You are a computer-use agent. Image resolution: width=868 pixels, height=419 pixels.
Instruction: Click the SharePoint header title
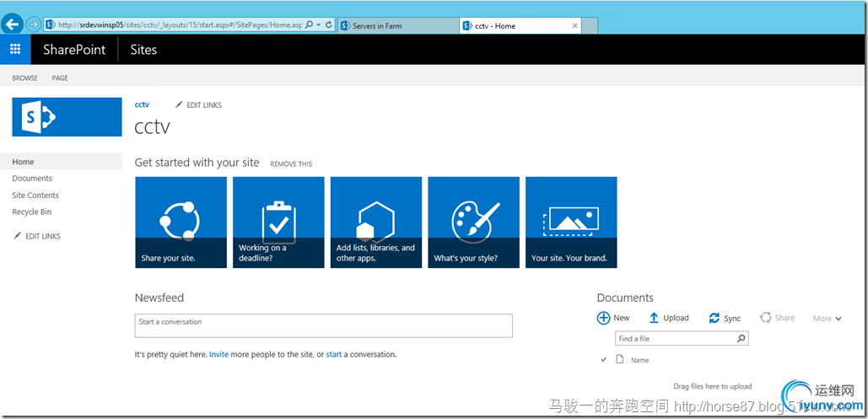point(74,50)
